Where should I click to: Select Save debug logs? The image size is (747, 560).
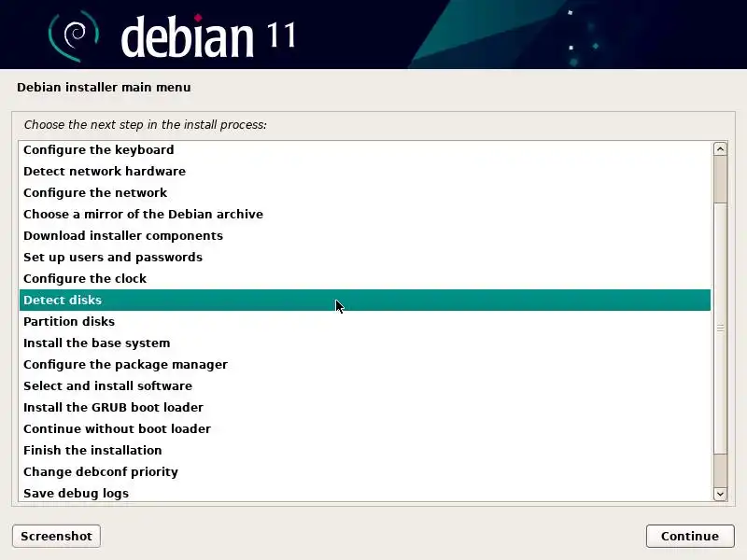(365, 493)
